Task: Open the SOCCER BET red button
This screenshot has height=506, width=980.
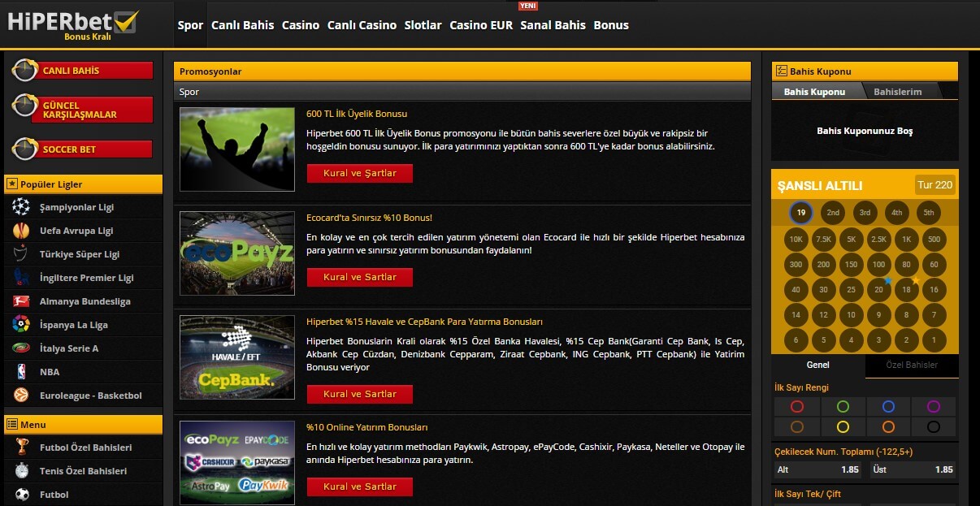Action: click(x=83, y=149)
